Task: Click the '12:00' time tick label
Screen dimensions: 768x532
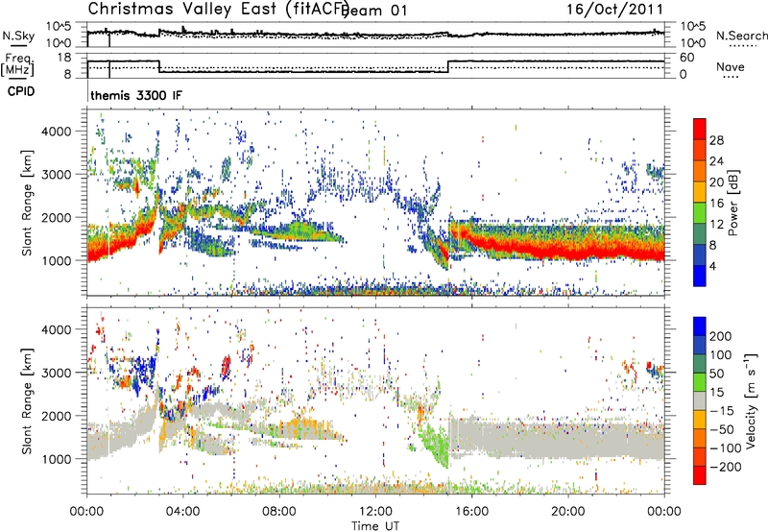Action: 375,512
